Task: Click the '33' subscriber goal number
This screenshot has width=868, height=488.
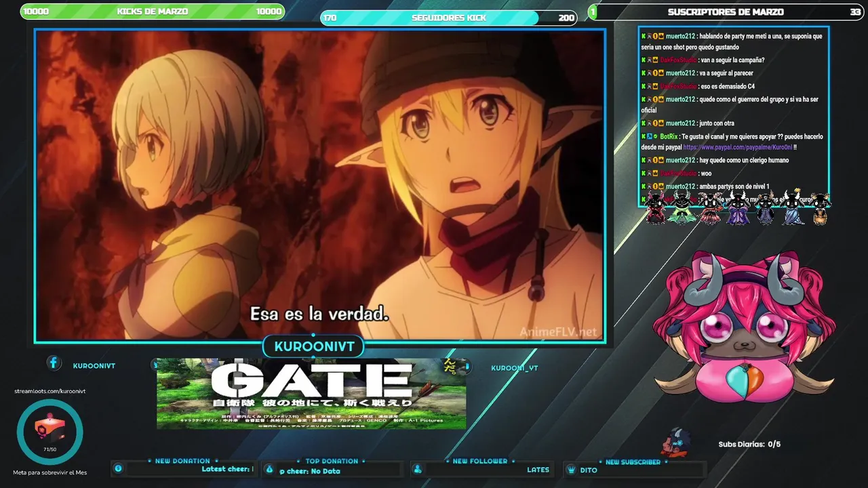Action: click(x=855, y=12)
